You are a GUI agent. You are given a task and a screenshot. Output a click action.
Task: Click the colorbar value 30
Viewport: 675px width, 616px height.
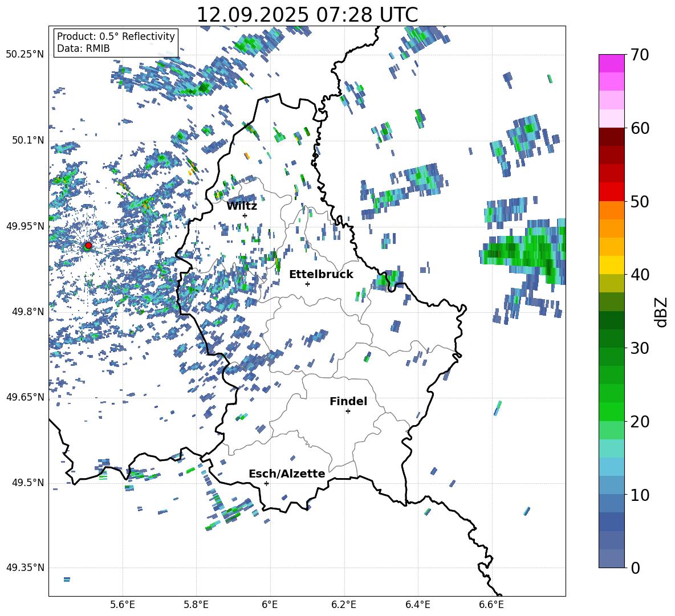pyautogui.click(x=640, y=348)
